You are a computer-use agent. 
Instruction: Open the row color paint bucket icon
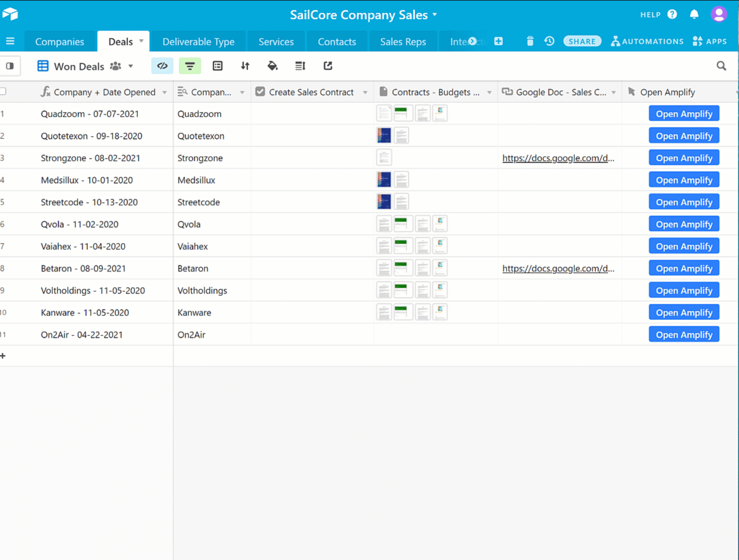coord(273,66)
